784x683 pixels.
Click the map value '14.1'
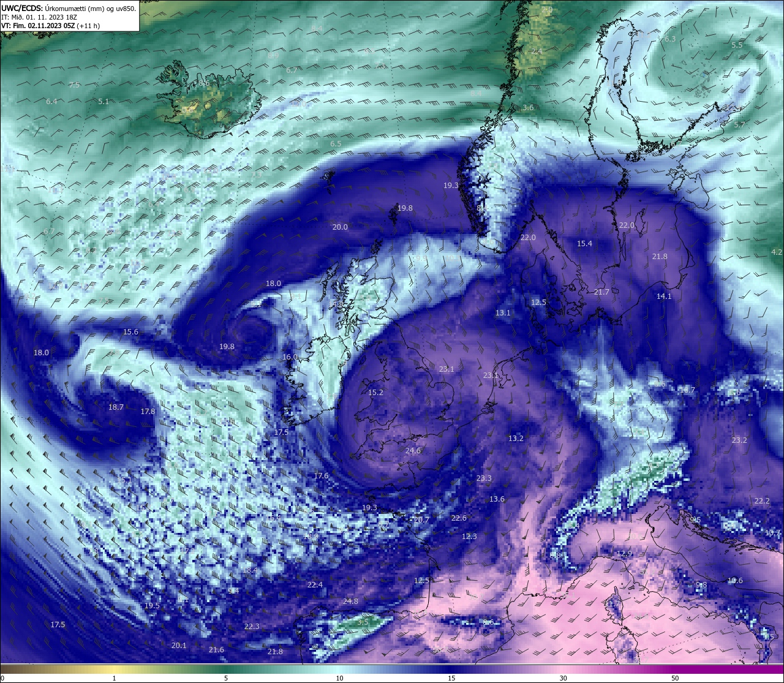664,296
